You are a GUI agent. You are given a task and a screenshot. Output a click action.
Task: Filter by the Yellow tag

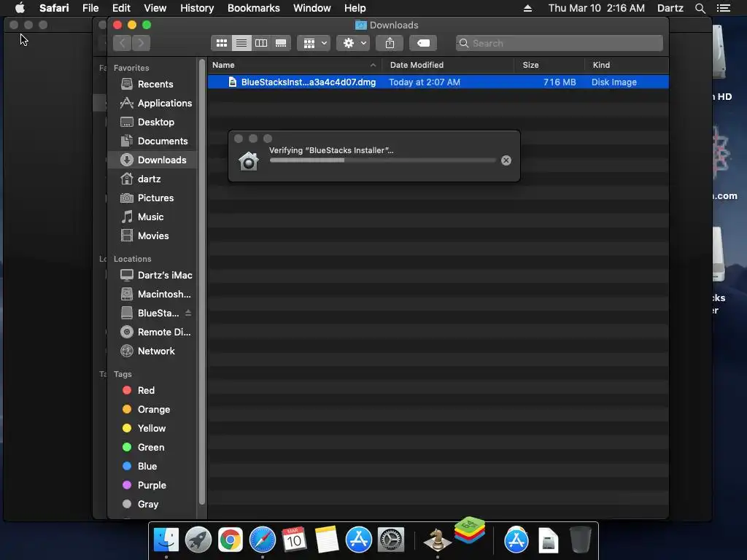[x=152, y=429]
